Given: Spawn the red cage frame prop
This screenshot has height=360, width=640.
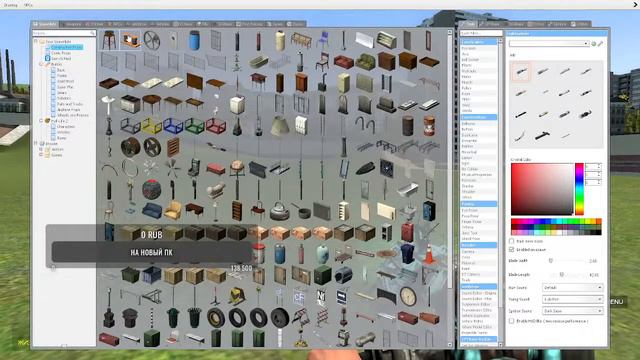Looking at the screenshot, I should pyautogui.click(x=216, y=125).
